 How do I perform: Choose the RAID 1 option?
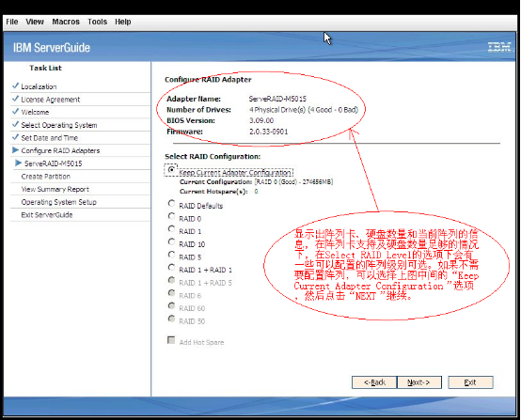pos(171,228)
